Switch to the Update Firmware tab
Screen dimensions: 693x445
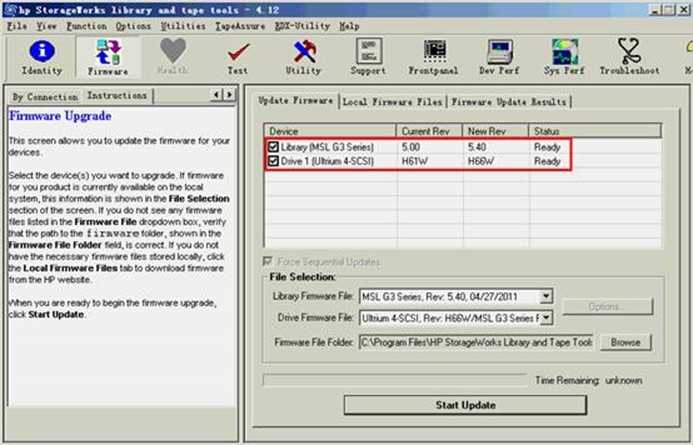tap(296, 101)
